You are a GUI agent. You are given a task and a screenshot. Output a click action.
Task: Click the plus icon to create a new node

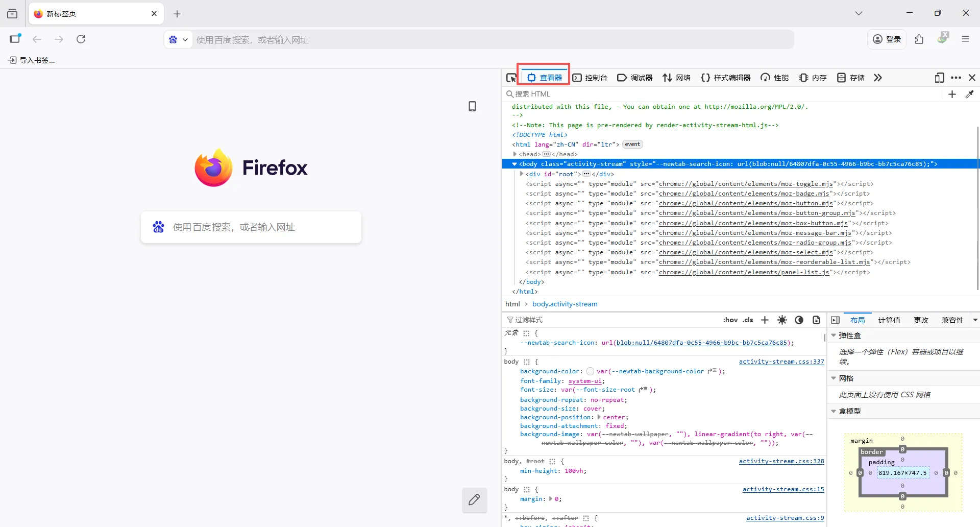tap(952, 94)
